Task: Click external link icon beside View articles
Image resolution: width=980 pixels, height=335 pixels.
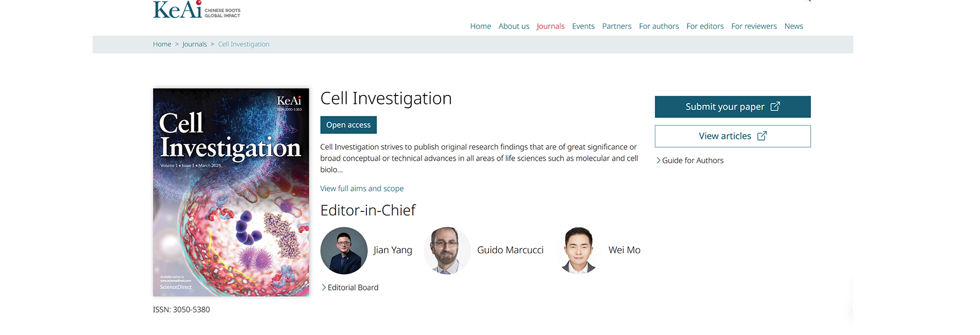Action: (x=762, y=136)
